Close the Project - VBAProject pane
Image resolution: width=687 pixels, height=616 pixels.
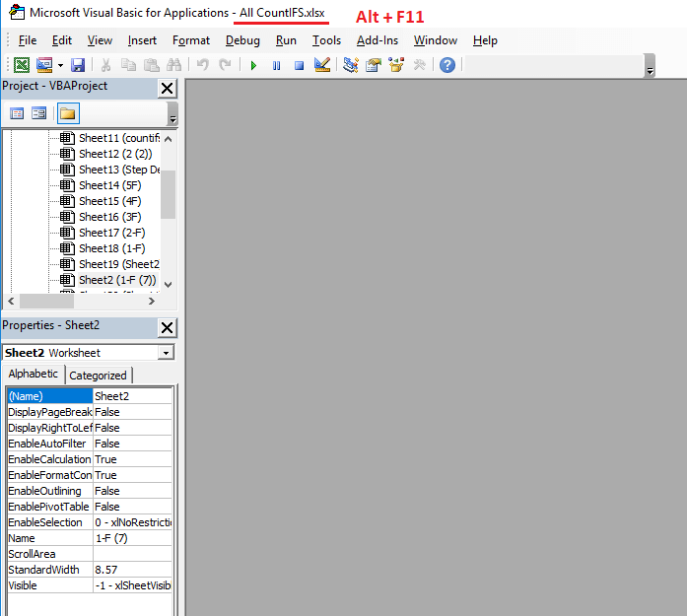click(167, 88)
